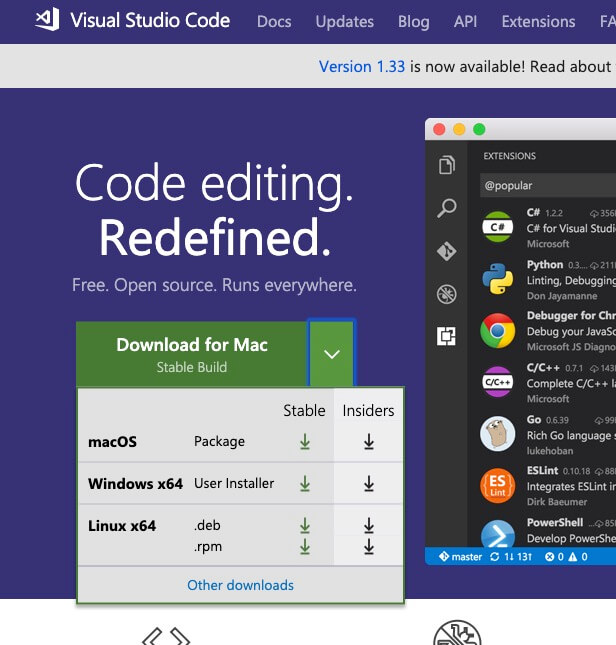Screen dimensions: 616x645
Task: Navigate to the Extensions page
Action: click(538, 21)
